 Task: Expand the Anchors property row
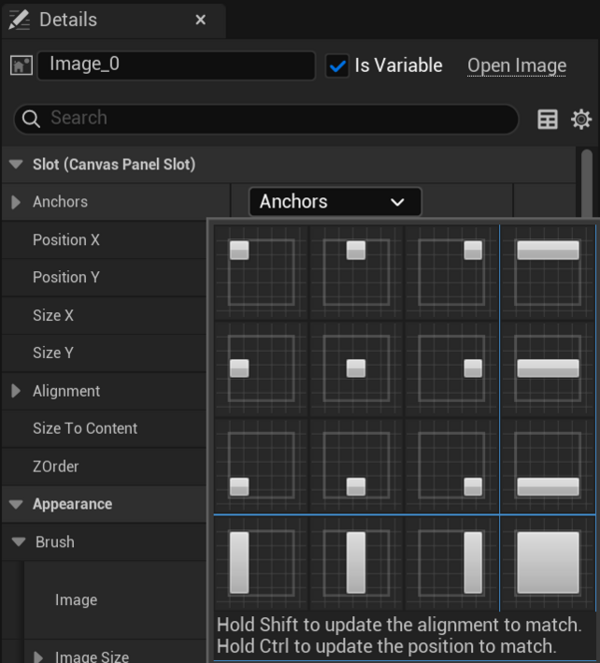pos(16,202)
